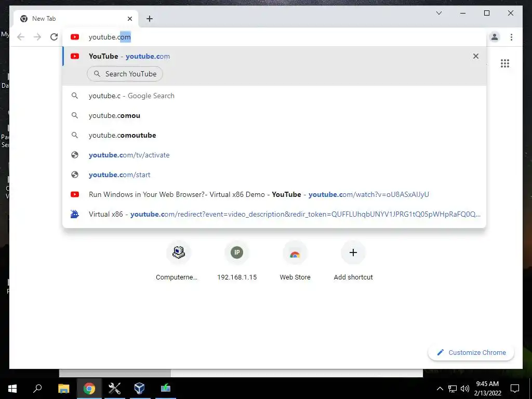Viewport: 532px width, 399px height.
Task: Click the Chrome taskbar icon
Action: coord(89,389)
